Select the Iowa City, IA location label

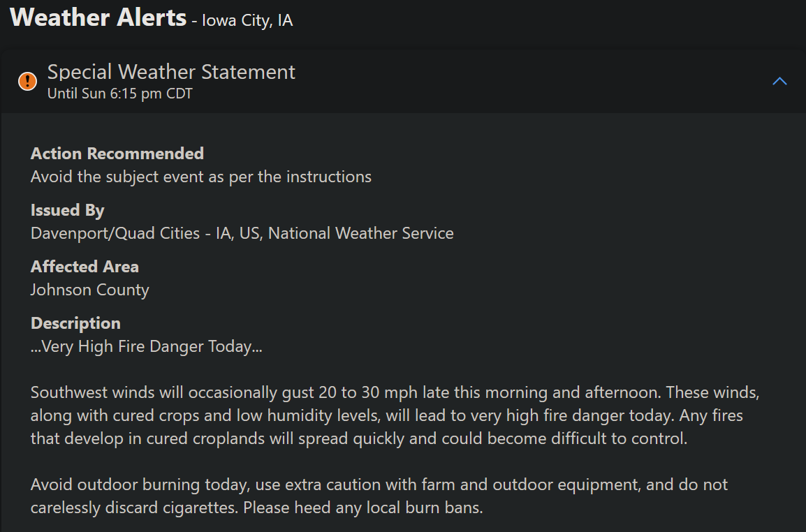click(247, 20)
